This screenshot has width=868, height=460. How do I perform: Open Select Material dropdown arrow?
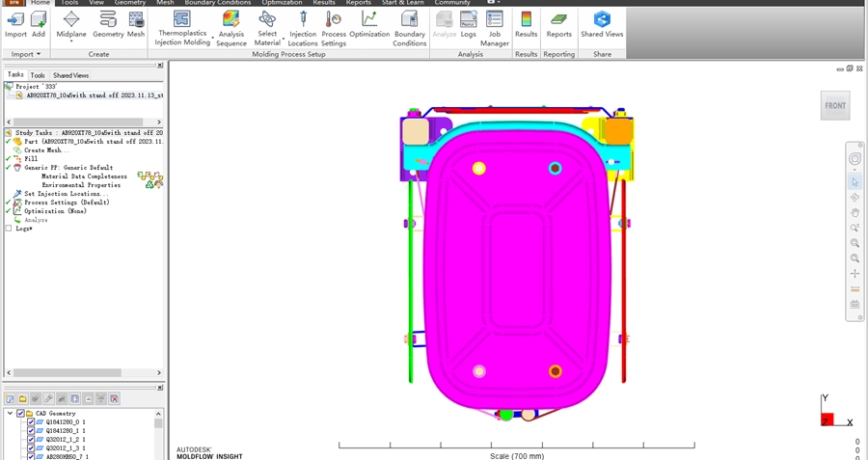(284, 39)
